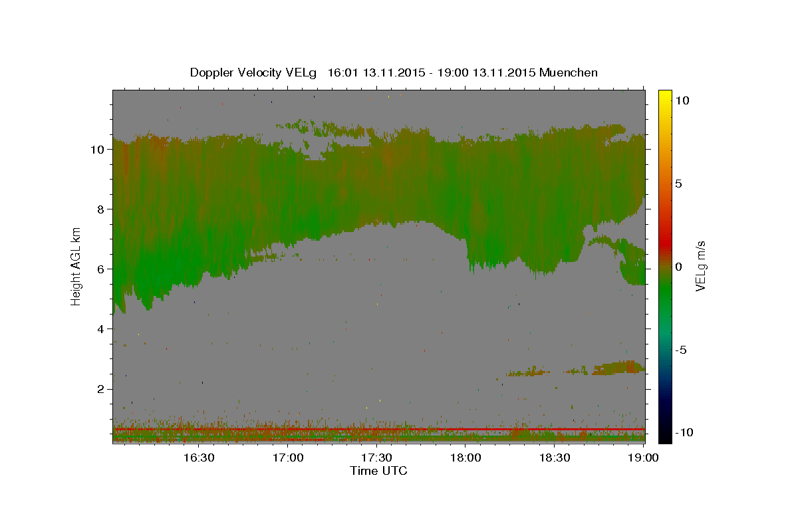The width and height of the screenshot is (798, 532).
Task: Click the 18:00 time tick label
Action: pos(465,458)
